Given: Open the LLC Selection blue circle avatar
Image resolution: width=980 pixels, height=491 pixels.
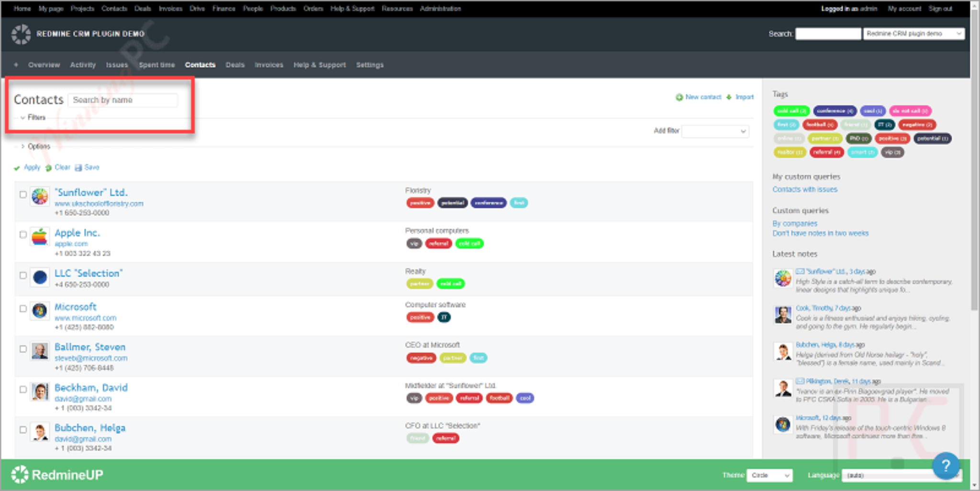Looking at the screenshot, I should tap(40, 277).
